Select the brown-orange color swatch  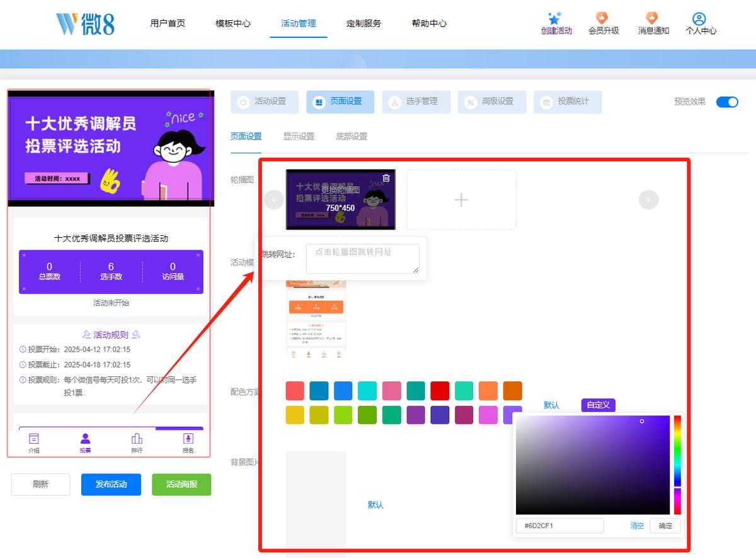pyautogui.click(x=512, y=391)
